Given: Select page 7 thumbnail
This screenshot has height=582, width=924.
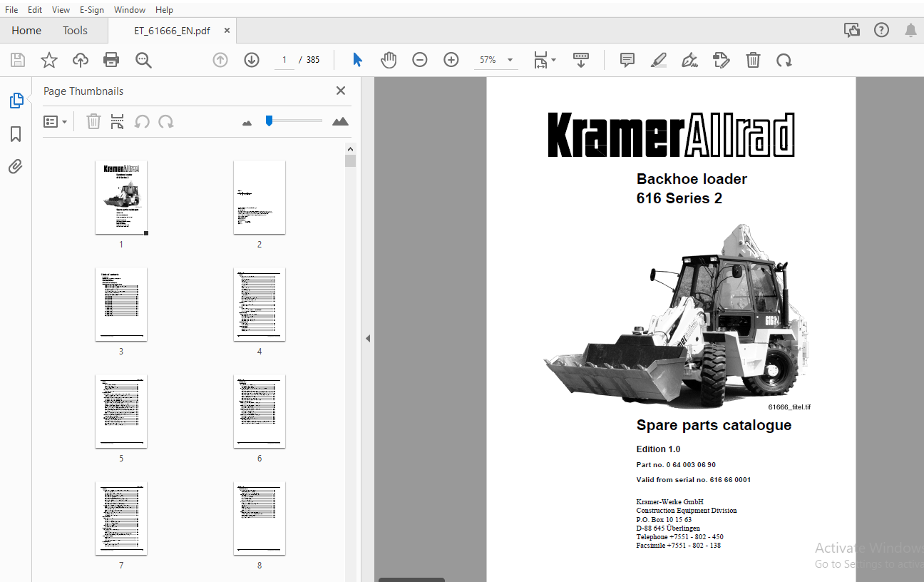Looking at the screenshot, I should pyautogui.click(x=121, y=519).
